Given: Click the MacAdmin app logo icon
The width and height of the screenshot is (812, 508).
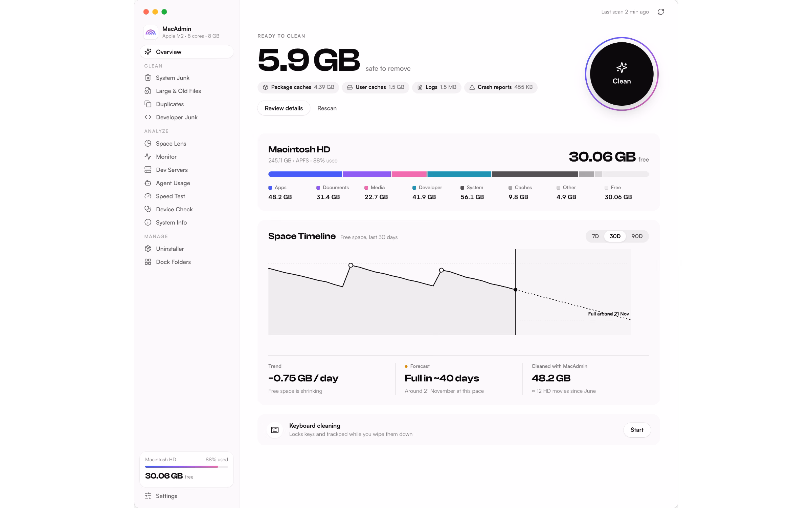Looking at the screenshot, I should coord(151,32).
